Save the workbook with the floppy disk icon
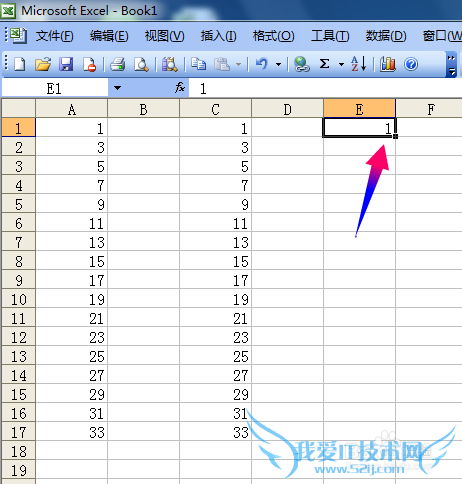Viewport: 462px width, 484px height. pos(66,64)
